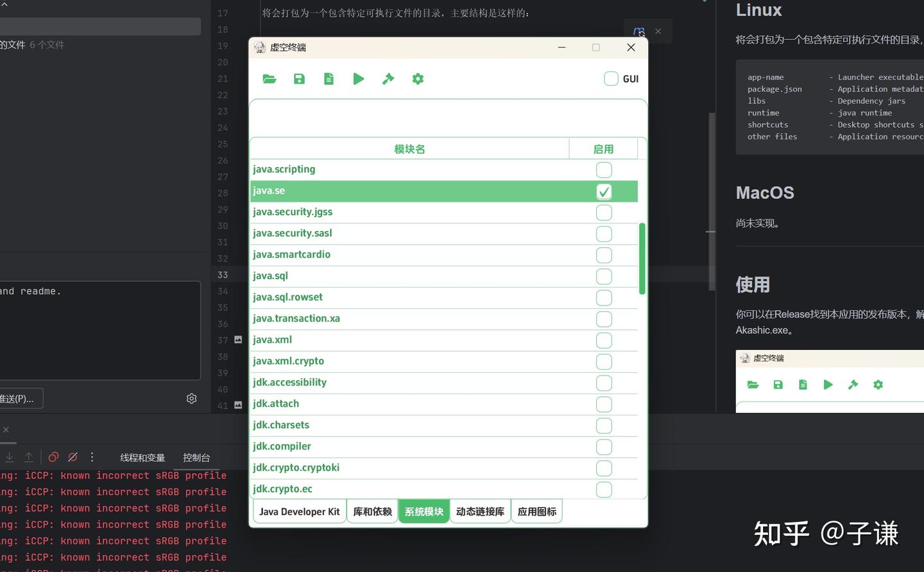Image resolution: width=924 pixels, height=572 pixels.
Task: Click the 启用 column header
Action: pos(603,149)
